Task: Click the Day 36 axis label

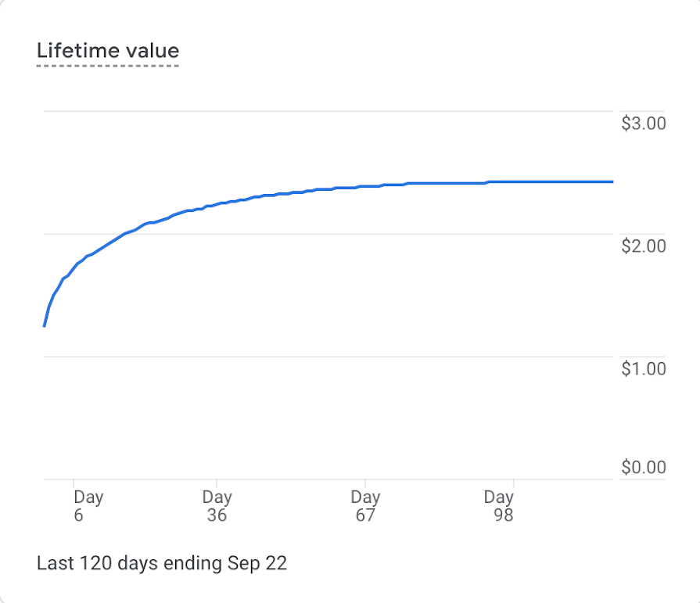Action: click(x=217, y=506)
